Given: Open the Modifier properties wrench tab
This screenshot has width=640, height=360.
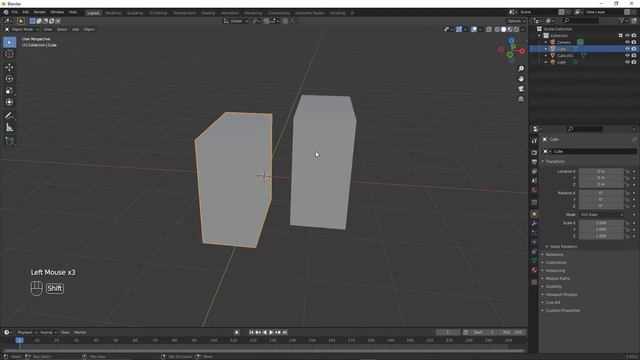Looking at the screenshot, I should point(534,224).
